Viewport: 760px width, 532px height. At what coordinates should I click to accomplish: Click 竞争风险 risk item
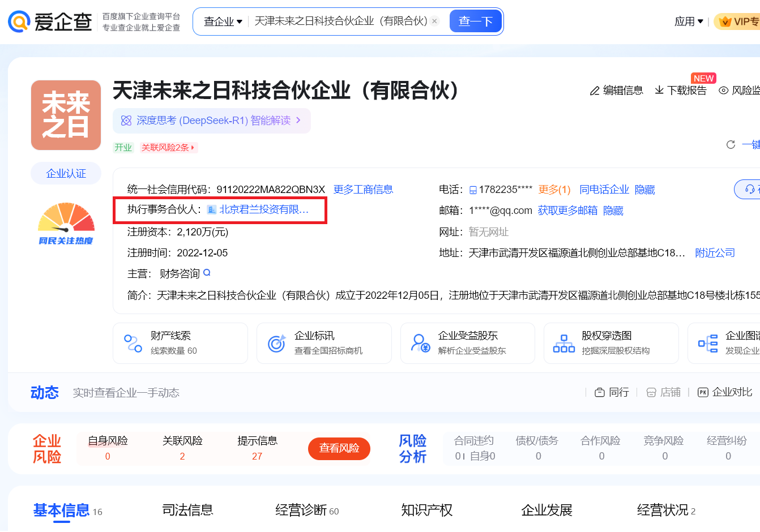(x=664, y=448)
